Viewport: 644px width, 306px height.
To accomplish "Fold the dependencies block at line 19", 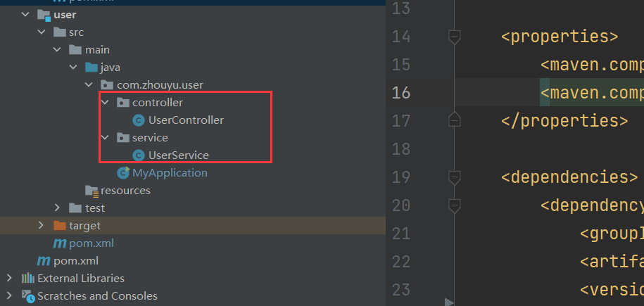I will (454, 177).
